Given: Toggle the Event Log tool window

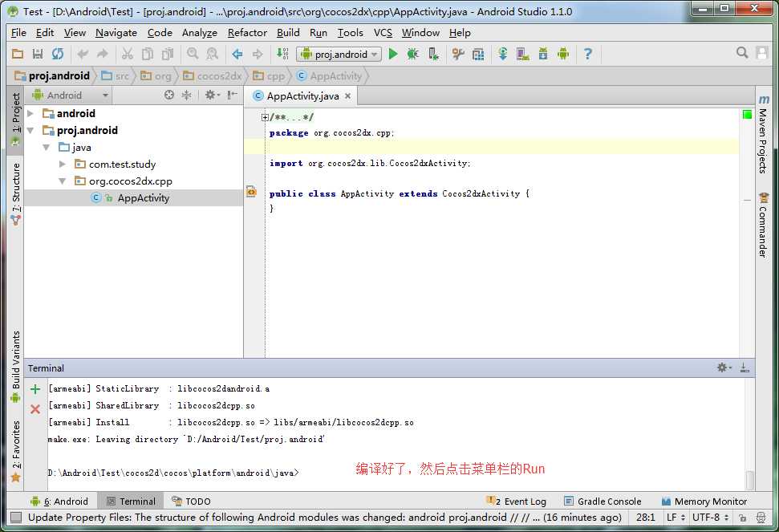Looking at the screenshot, I should click(516, 502).
